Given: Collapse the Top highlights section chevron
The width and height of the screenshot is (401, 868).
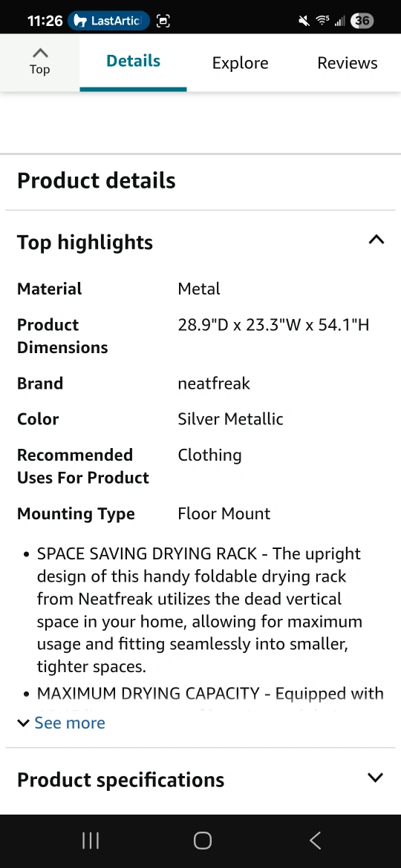Looking at the screenshot, I should pos(376,240).
